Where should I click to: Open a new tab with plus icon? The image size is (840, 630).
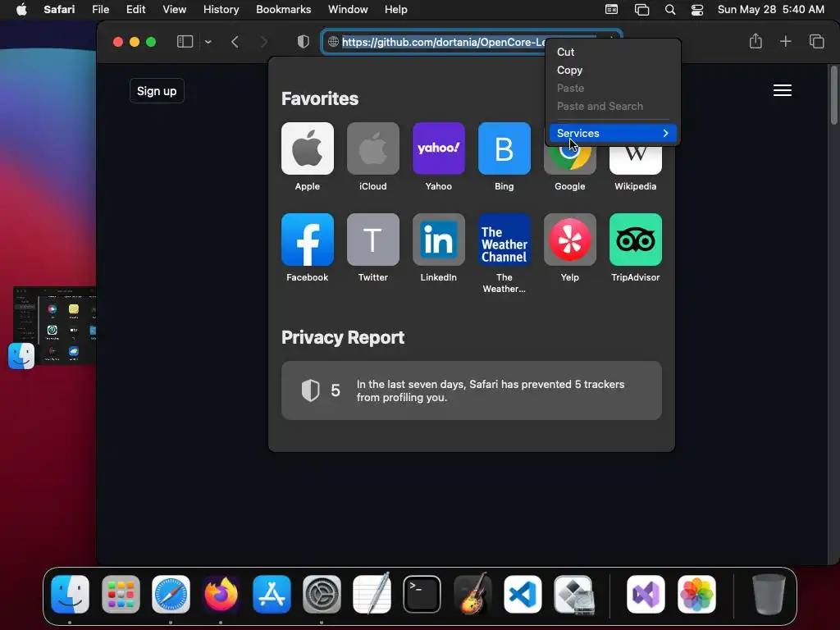pyautogui.click(x=785, y=41)
